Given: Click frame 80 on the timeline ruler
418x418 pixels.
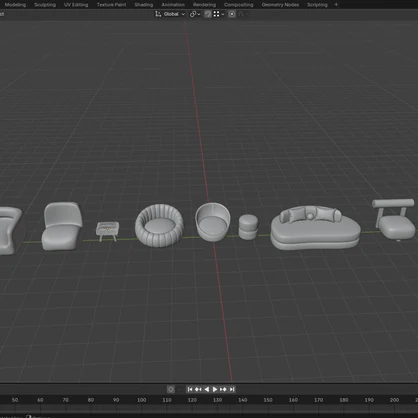Looking at the screenshot, I should (91, 400).
